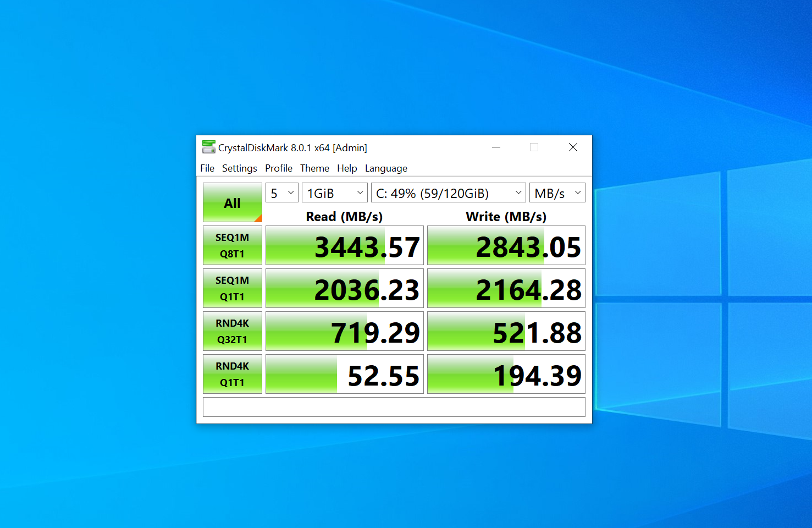Click the empty comment field at bottom
Screen dimensions: 812x528
tap(394, 407)
